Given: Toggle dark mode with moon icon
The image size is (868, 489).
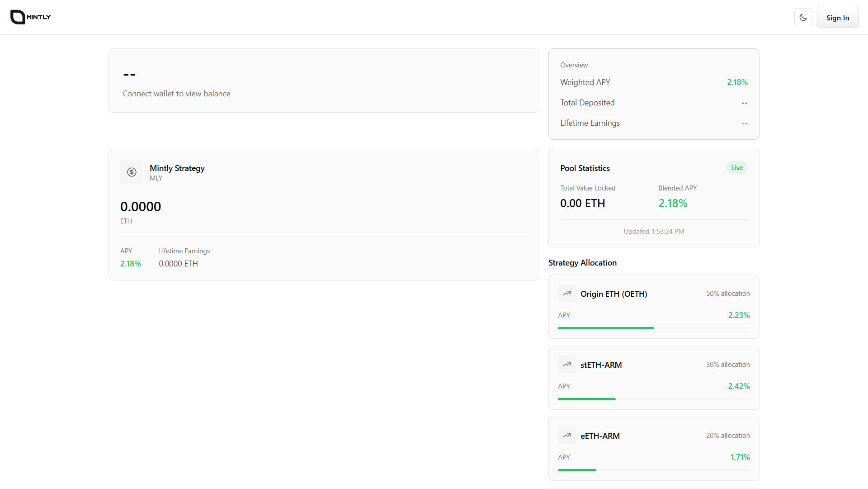Looking at the screenshot, I should (803, 18).
